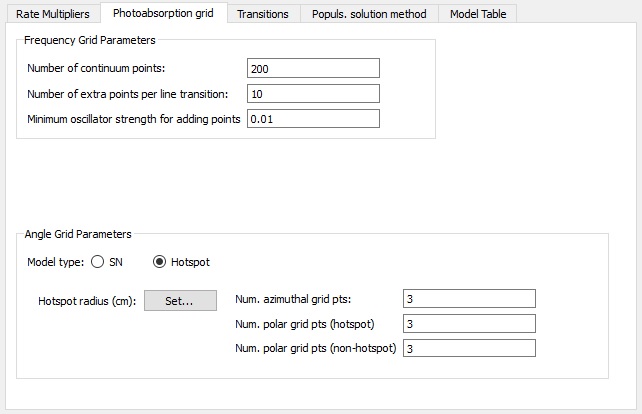Viewport: 642px width, 414px height.
Task: Click the 'Hotspot radius (cm):' label
Action: coord(87,300)
